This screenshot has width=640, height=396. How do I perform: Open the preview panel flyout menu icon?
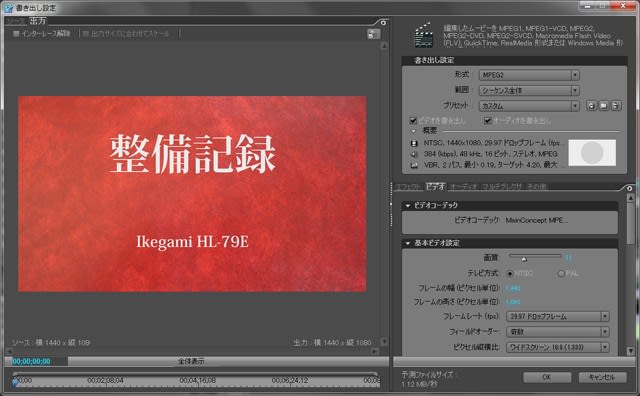click(383, 22)
